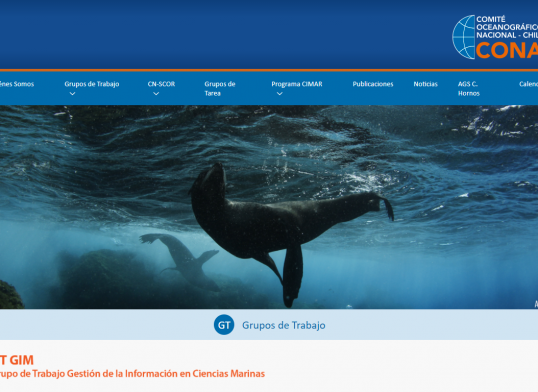
Task: Open the Calendario menu item
Action: 528,84
